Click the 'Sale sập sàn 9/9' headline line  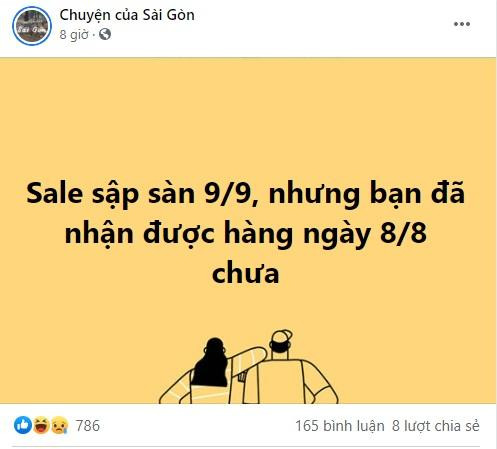[x=245, y=194]
